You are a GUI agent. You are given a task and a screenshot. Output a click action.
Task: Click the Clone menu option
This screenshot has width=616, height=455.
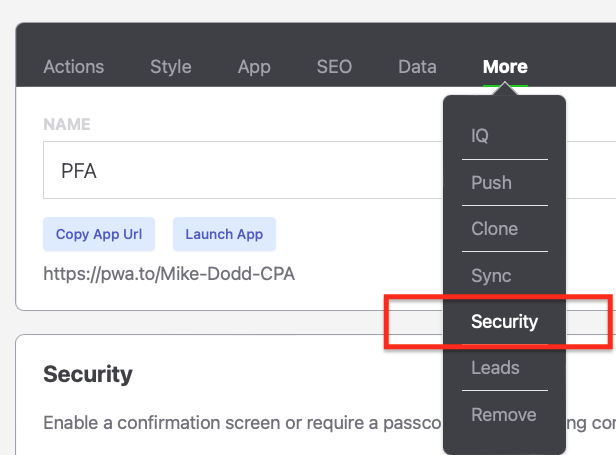(x=494, y=228)
